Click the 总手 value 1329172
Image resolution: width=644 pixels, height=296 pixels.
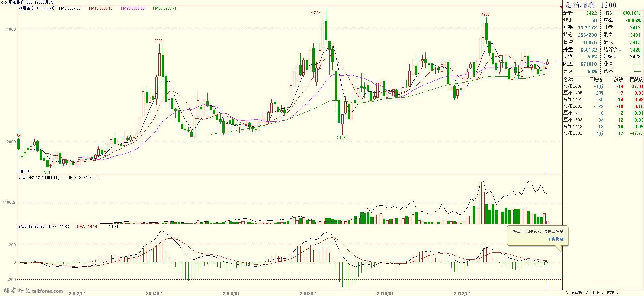point(587,28)
